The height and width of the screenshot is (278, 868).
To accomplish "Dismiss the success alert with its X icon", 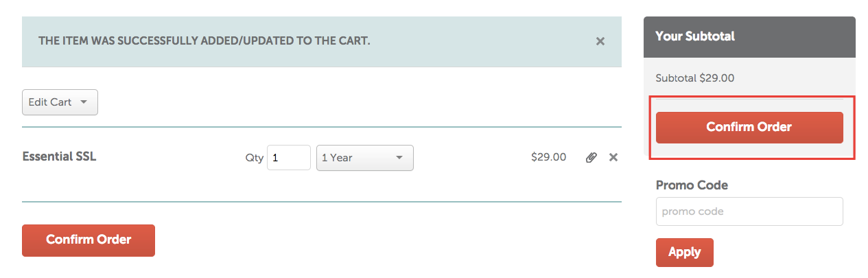I will point(600,41).
